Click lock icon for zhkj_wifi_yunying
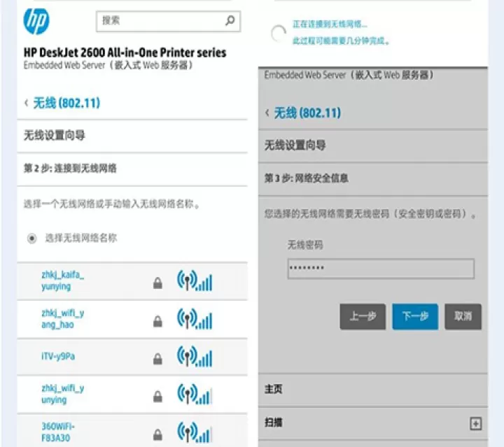 coord(157,396)
